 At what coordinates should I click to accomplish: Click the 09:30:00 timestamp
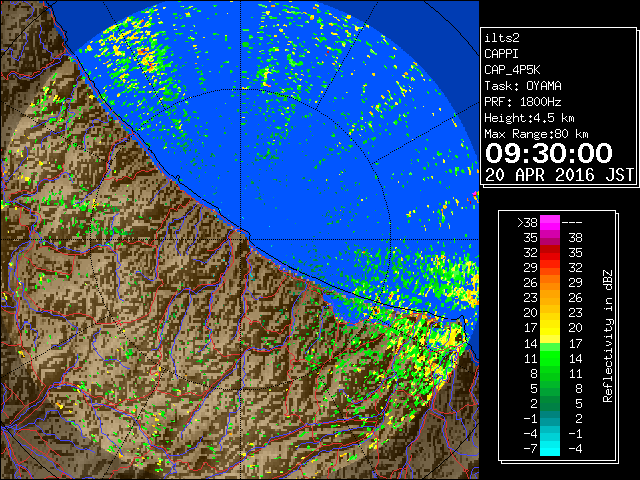tap(549, 153)
